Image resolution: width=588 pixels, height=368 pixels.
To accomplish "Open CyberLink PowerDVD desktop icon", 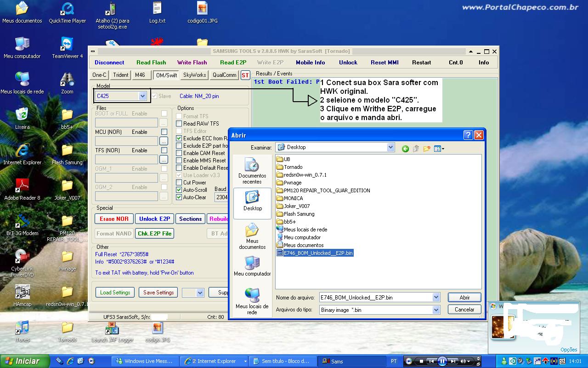I will [22, 263].
